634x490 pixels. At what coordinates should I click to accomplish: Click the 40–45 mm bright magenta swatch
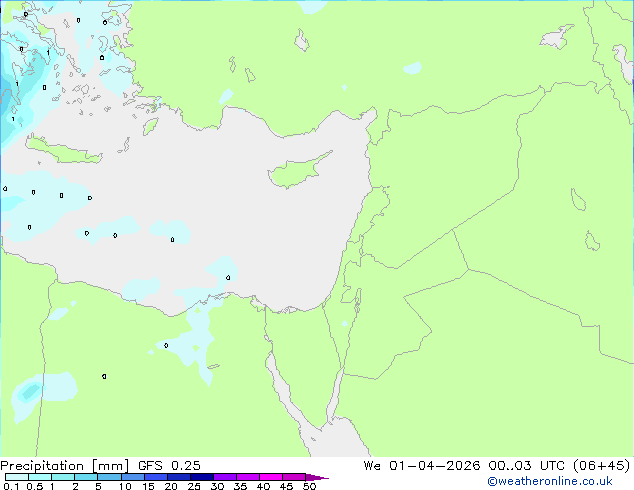coord(271,477)
